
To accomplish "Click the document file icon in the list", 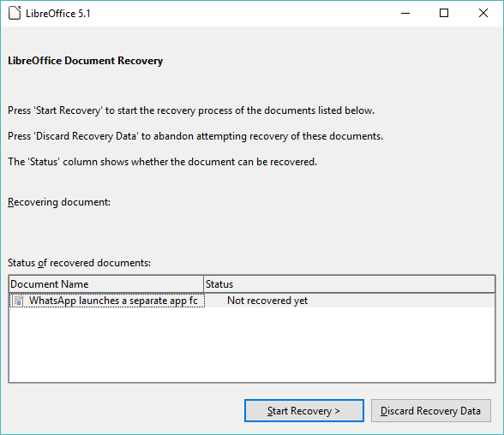I will 18,301.
